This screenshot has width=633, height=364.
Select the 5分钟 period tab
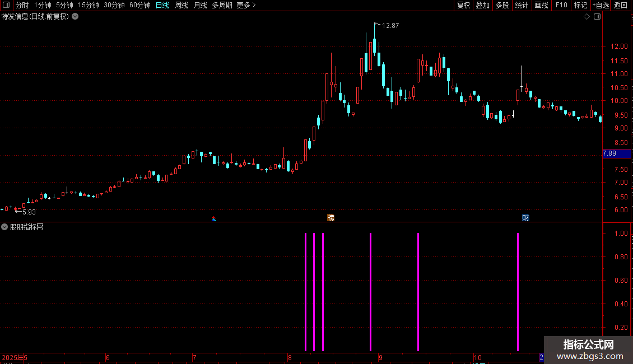tap(64, 5)
